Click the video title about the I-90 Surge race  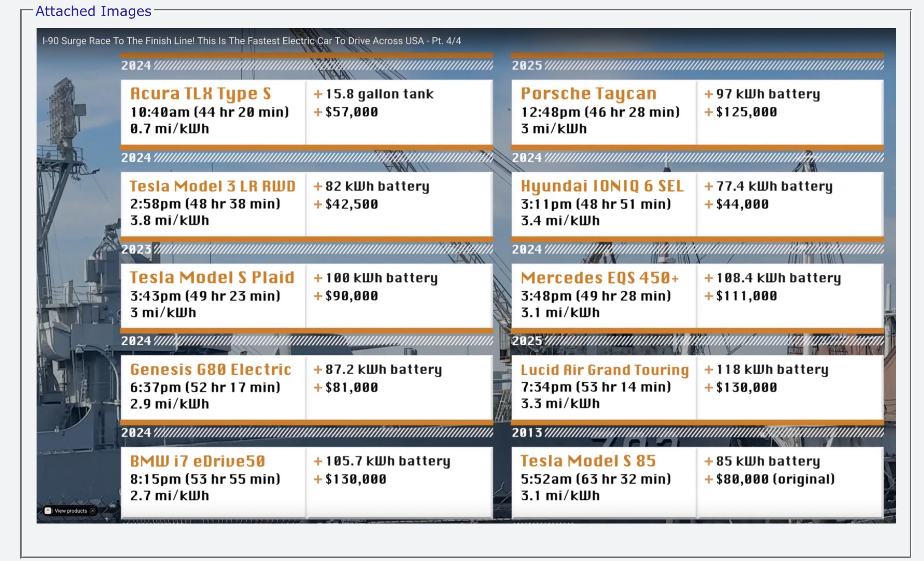(252, 41)
